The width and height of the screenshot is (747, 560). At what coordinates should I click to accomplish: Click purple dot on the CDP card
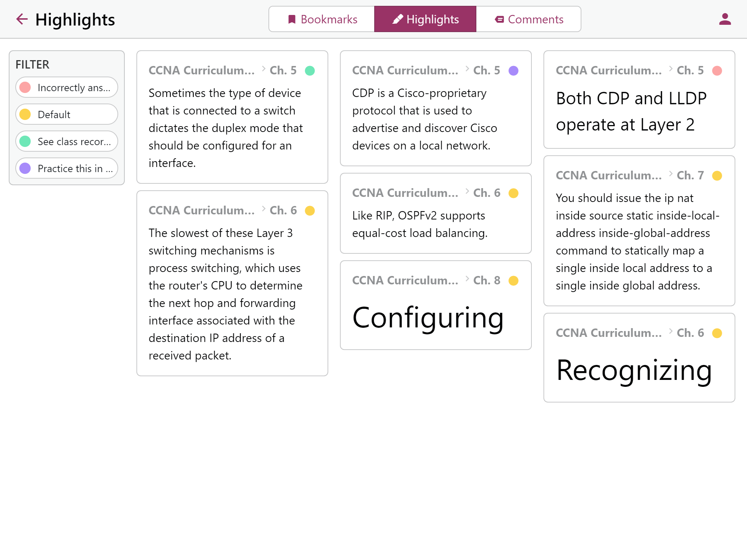click(x=514, y=71)
